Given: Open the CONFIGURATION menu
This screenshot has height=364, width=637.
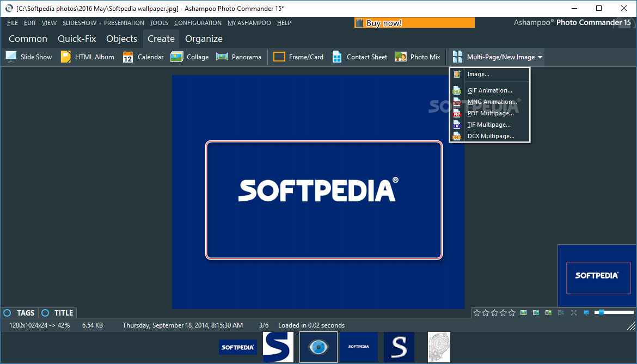Looking at the screenshot, I should [198, 23].
